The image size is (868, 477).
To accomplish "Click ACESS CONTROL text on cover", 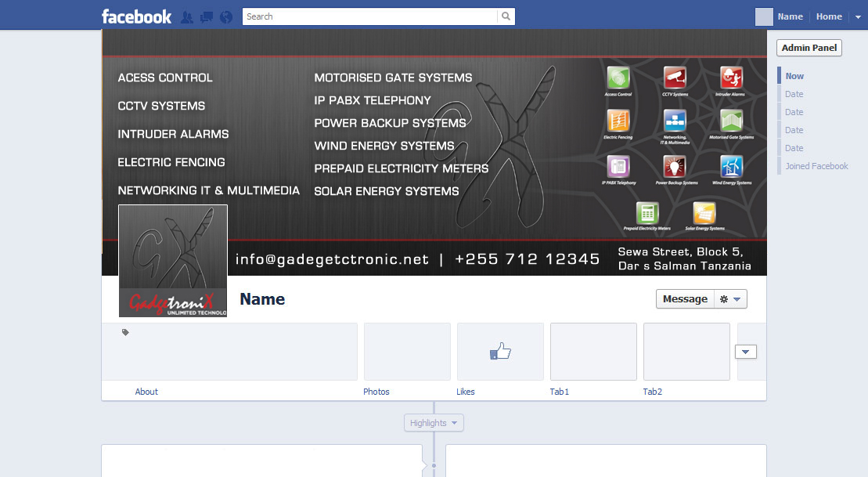I will tap(165, 78).
